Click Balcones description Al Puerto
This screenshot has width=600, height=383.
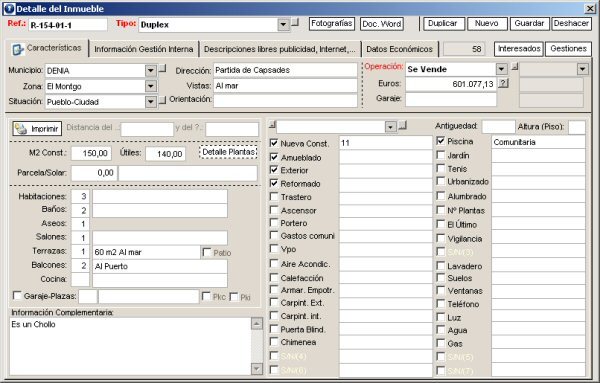160,266
